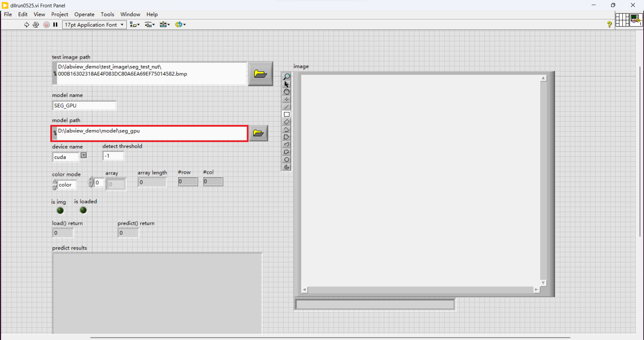Viewport: 644px width, 340px height.
Task: Open the Project menu
Action: coord(60,14)
